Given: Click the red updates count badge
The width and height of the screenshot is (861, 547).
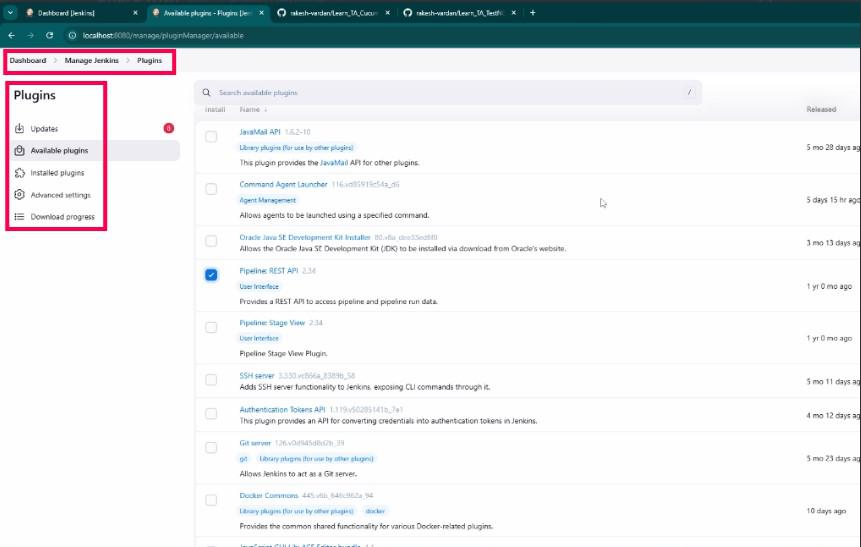Looking at the screenshot, I should (x=169, y=128).
